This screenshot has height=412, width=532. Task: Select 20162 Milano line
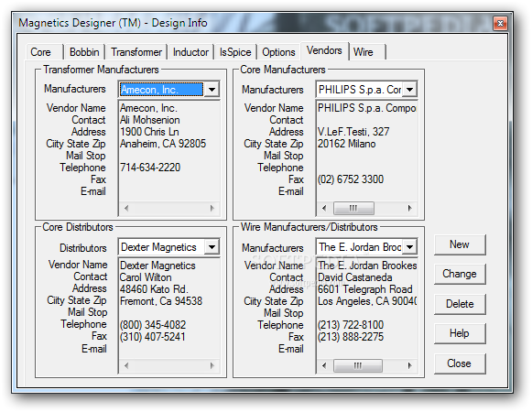click(x=346, y=144)
